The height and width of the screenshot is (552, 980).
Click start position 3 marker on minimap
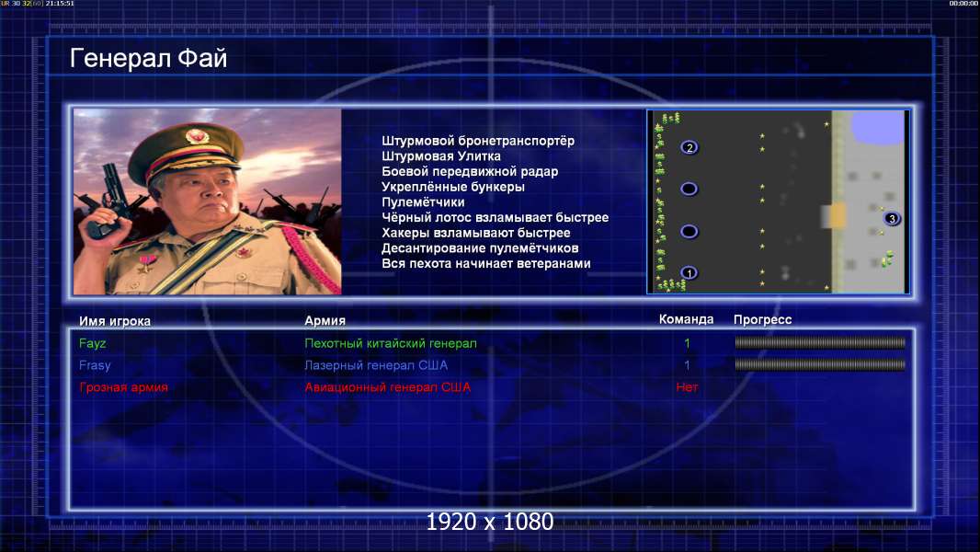[x=892, y=218]
